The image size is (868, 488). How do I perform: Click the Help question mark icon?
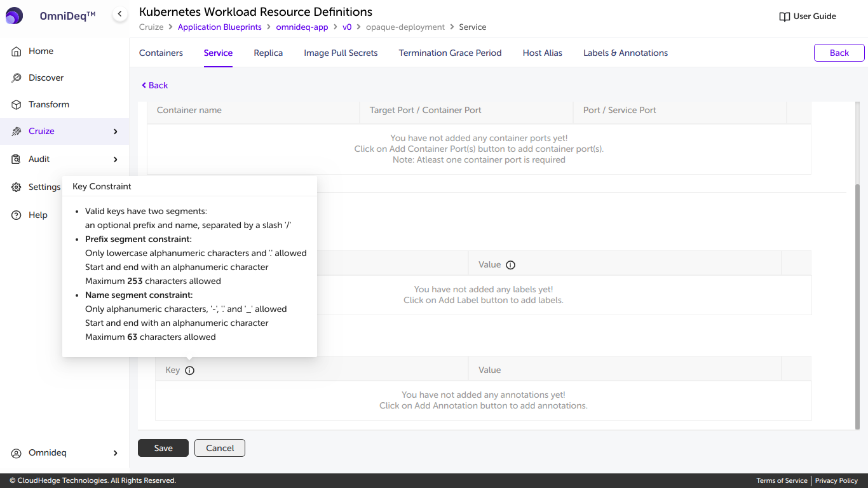point(17,215)
